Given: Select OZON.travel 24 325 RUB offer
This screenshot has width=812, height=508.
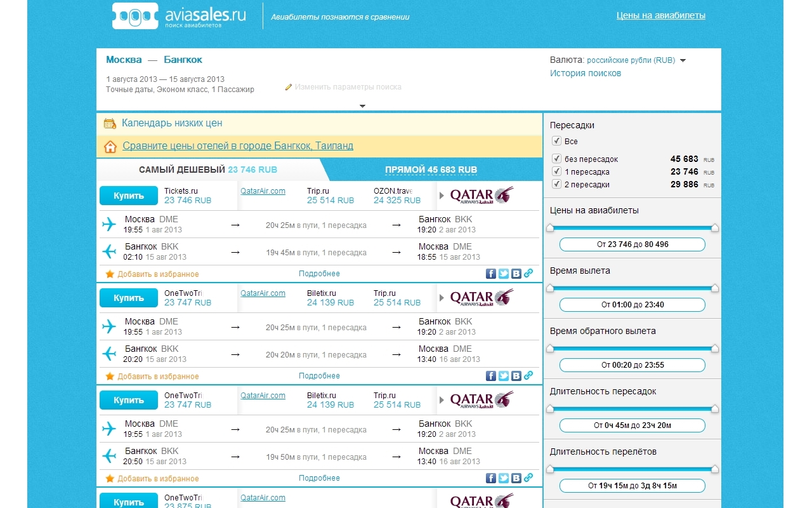Looking at the screenshot, I should point(397,196).
